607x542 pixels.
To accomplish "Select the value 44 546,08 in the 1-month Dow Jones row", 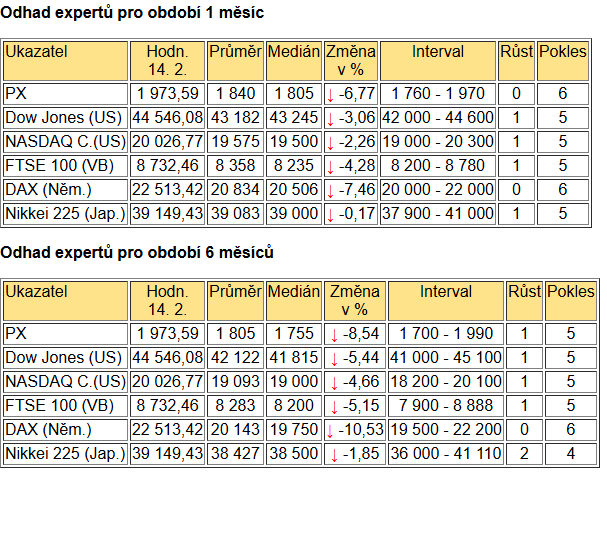I will click(167, 118).
